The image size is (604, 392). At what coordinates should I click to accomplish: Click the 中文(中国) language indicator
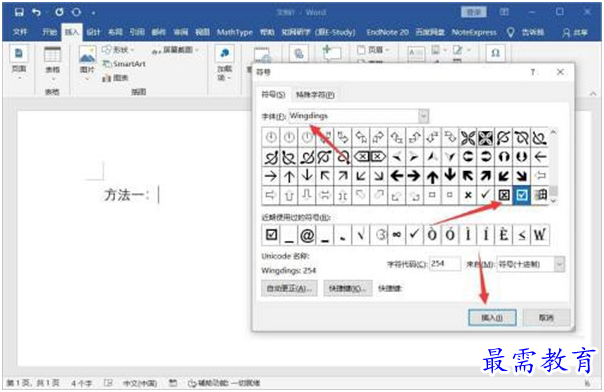point(140,383)
